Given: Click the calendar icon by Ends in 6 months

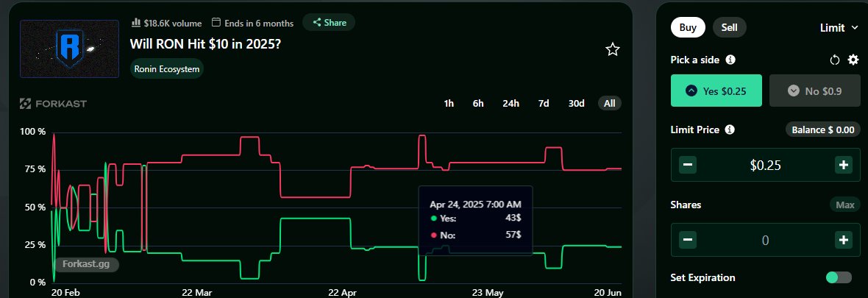Looking at the screenshot, I should (216, 23).
